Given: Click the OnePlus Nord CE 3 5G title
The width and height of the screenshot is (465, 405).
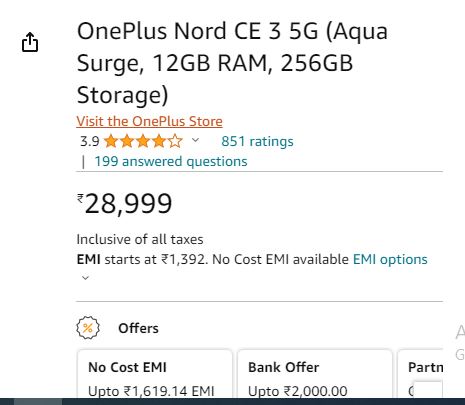Looking at the screenshot, I should pos(232,63).
